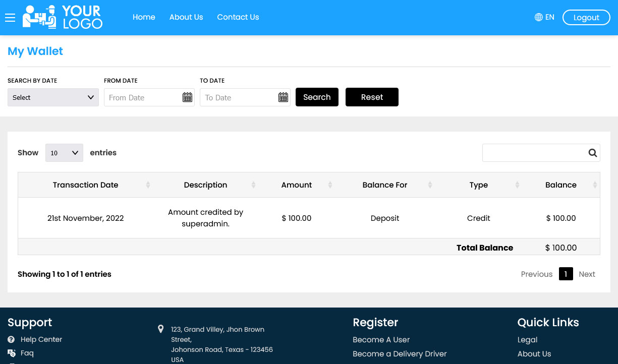Click the 'My Wallet' page heading
The height and width of the screenshot is (364, 618).
[x=35, y=51]
